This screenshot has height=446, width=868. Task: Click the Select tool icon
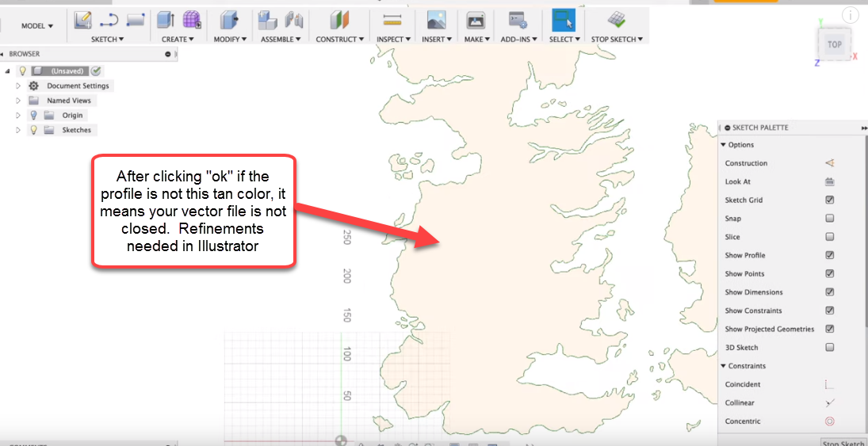coord(563,20)
